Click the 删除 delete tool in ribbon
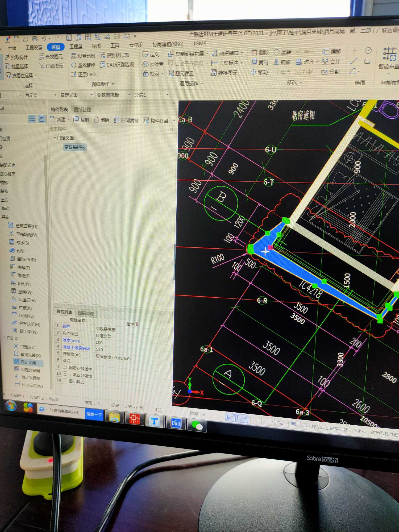 (x=260, y=52)
